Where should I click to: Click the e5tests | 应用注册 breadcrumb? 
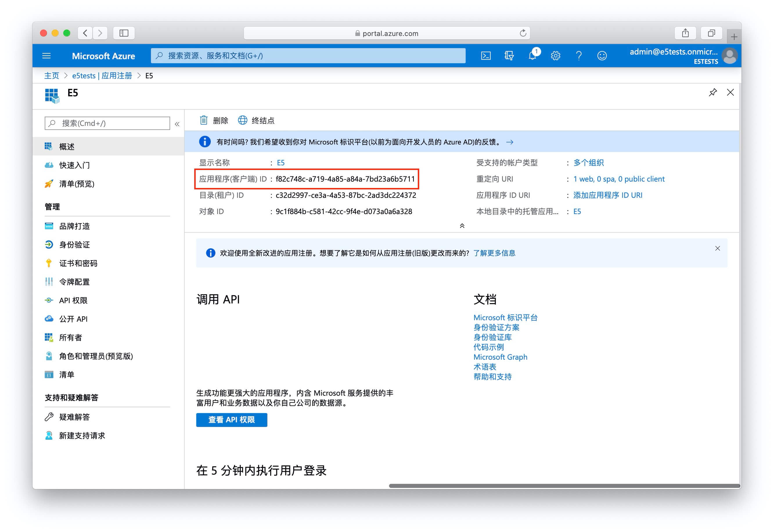[102, 76]
